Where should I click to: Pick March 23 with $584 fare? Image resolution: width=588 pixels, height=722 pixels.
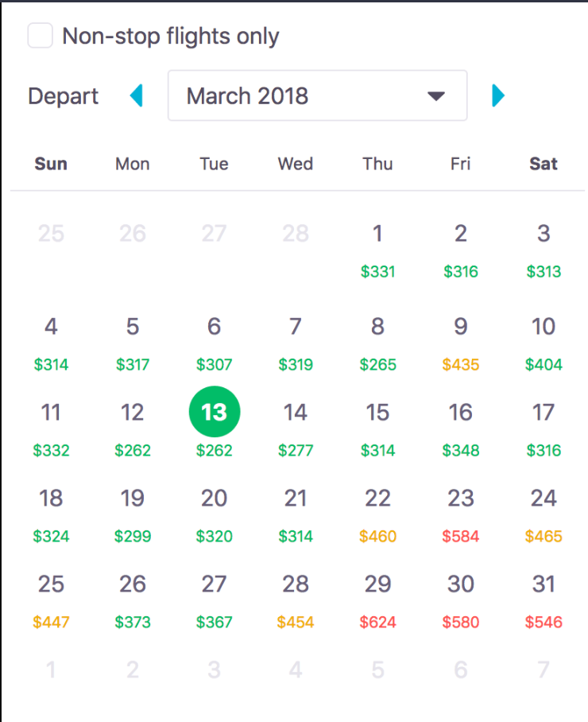(x=461, y=512)
